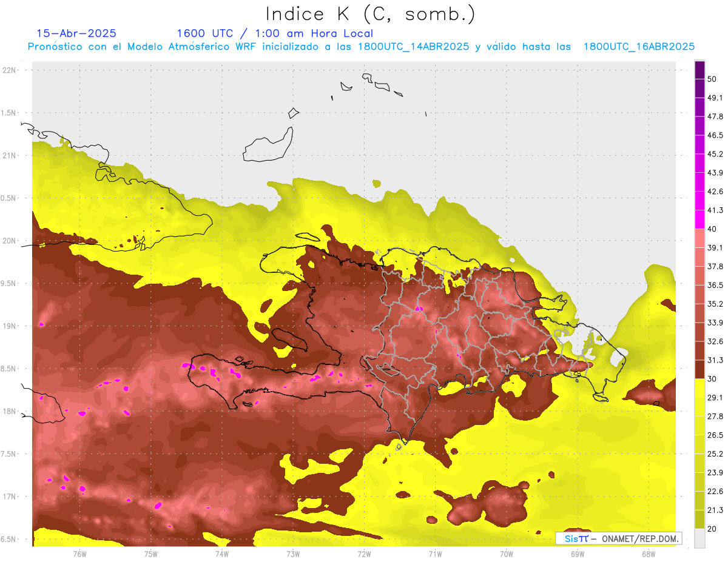Click the legend value 25.2
Screen dimensions: 728x562
715,454
